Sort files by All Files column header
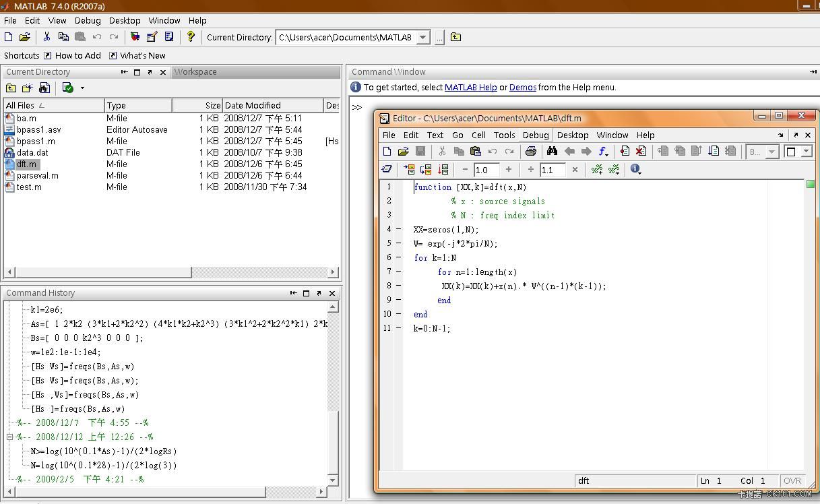820x504 pixels. pos(54,105)
